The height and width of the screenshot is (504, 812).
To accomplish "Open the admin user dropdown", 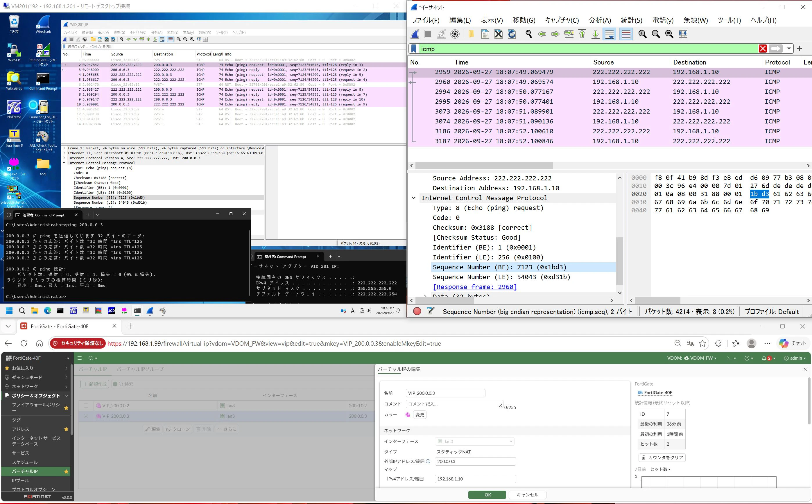I will coord(795,358).
